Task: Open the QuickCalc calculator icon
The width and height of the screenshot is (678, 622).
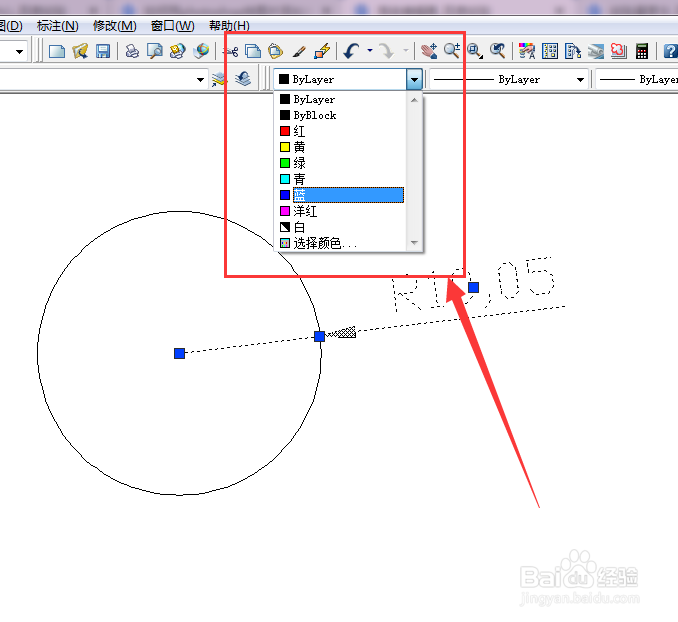Action: click(x=642, y=51)
